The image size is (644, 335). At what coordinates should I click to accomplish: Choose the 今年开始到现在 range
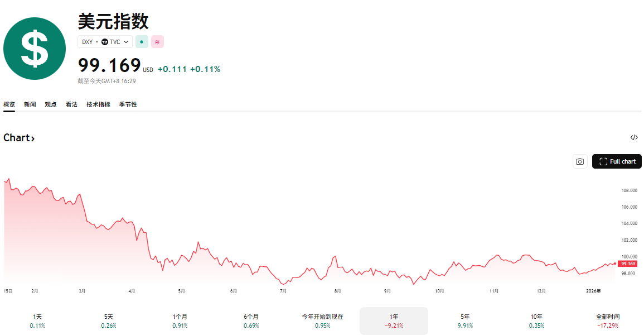coord(322,320)
